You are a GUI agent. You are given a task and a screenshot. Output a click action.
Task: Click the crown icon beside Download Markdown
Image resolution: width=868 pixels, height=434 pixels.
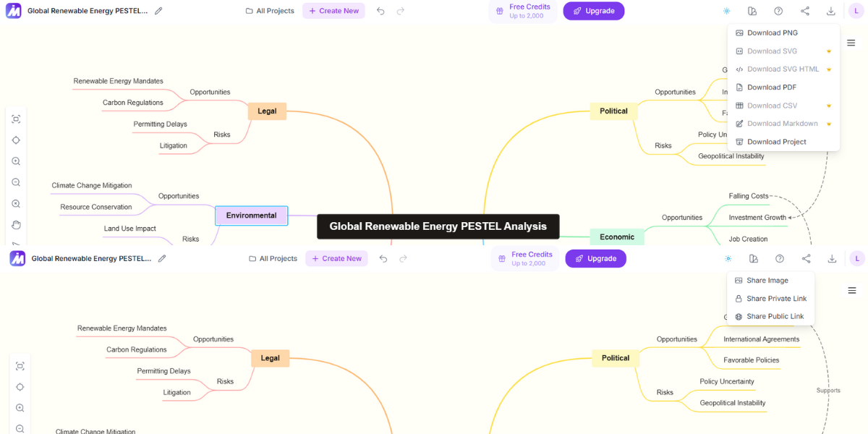[829, 124]
